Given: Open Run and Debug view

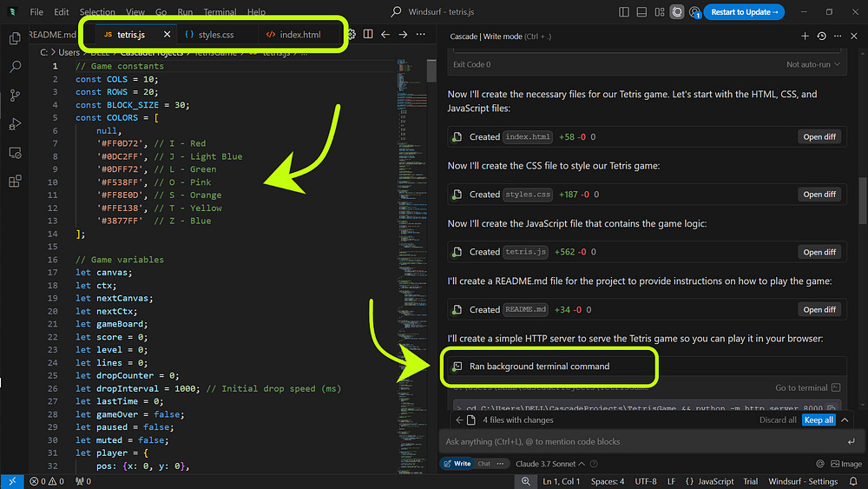Looking at the screenshot, I should [15, 124].
